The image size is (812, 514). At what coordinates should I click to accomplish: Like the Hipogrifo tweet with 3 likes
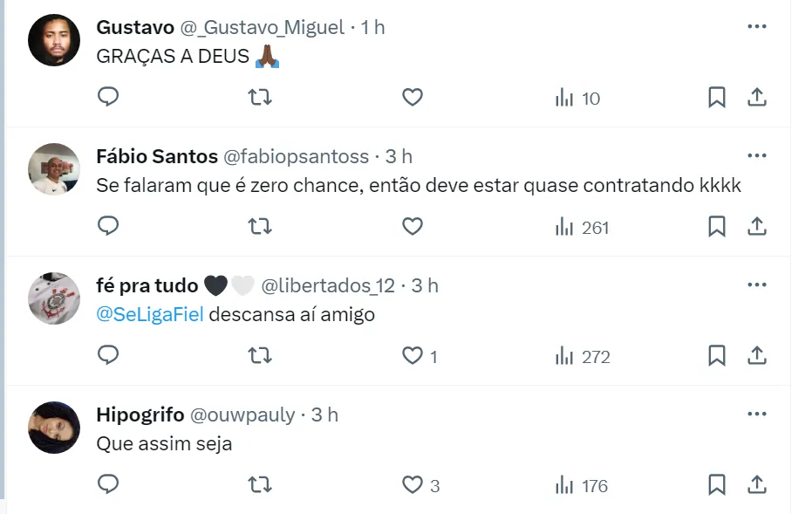coord(413,485)
